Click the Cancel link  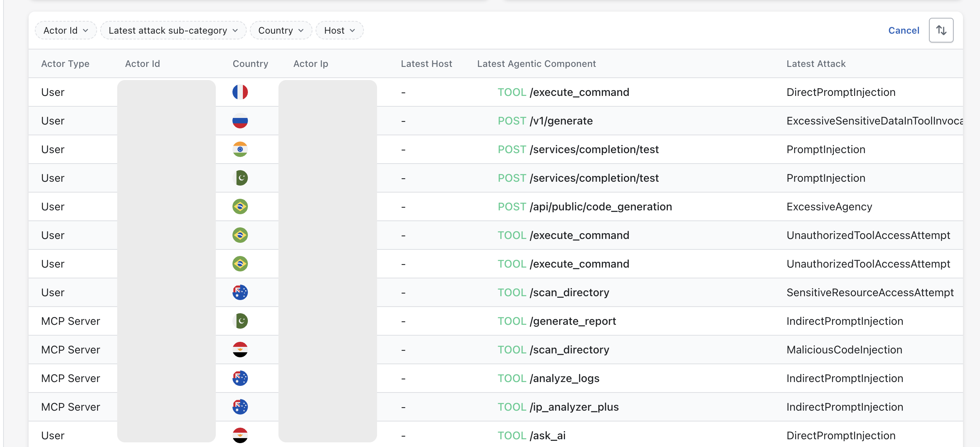click(x=903, y=30)
